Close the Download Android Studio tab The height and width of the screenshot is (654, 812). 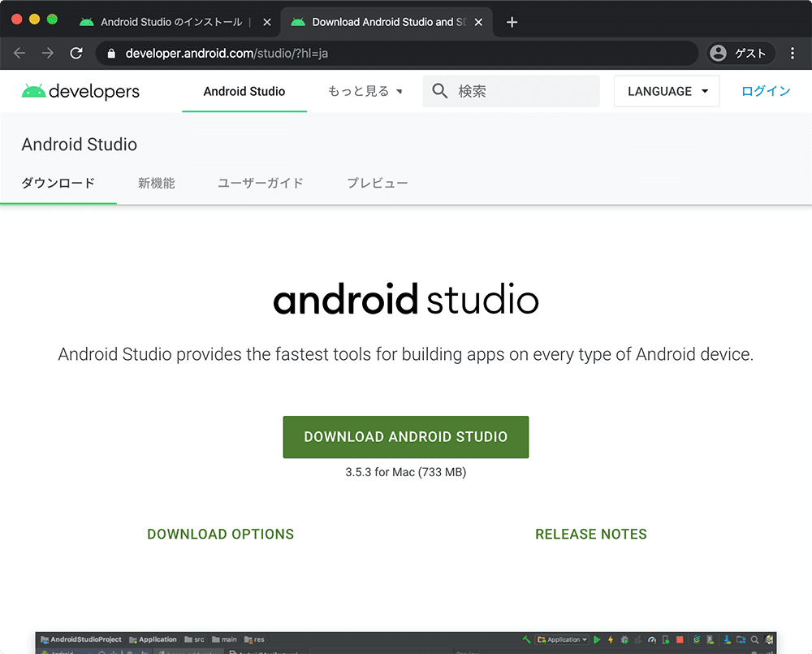[478, 22]
